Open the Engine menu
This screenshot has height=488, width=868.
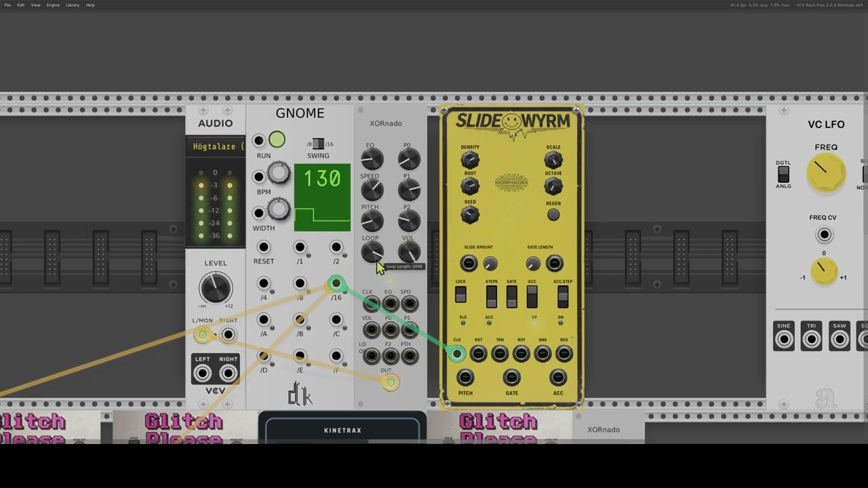[53, 5]
